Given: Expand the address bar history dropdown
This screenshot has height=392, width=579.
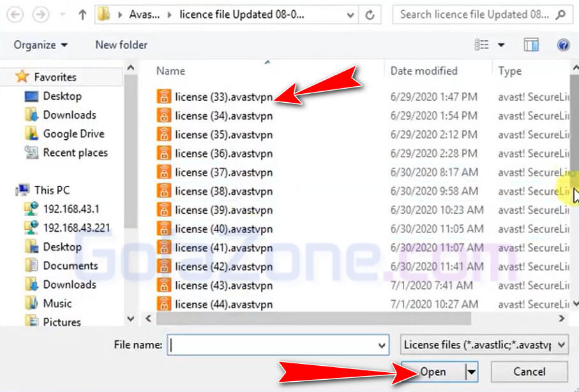Looking at the screenshot, I should (349, 14).
